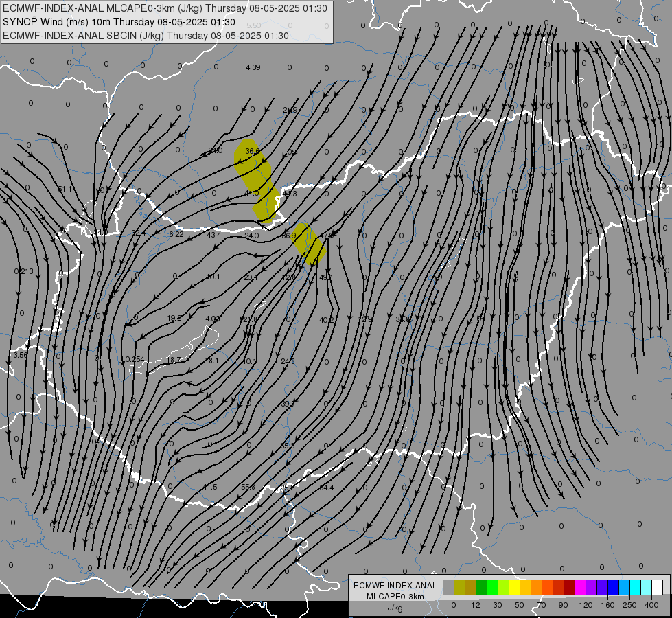Click the ECMWF-INDEX-ANAL legend title
Viewport: 672px width, 618px height.
395,586
